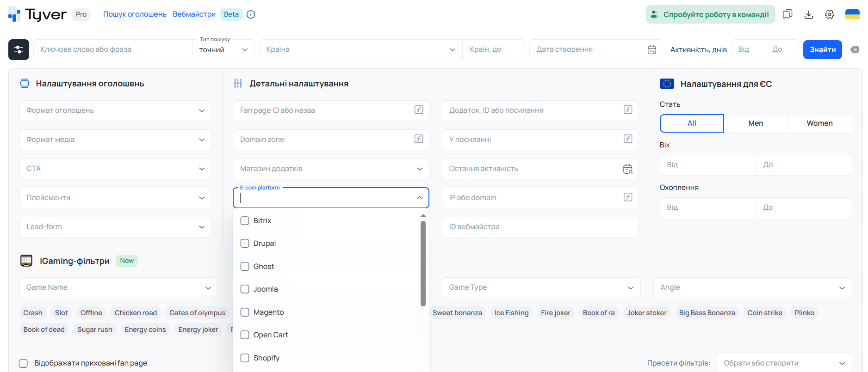
Task: Open the calendar icon in Дата створення
Action: (652, 50)
